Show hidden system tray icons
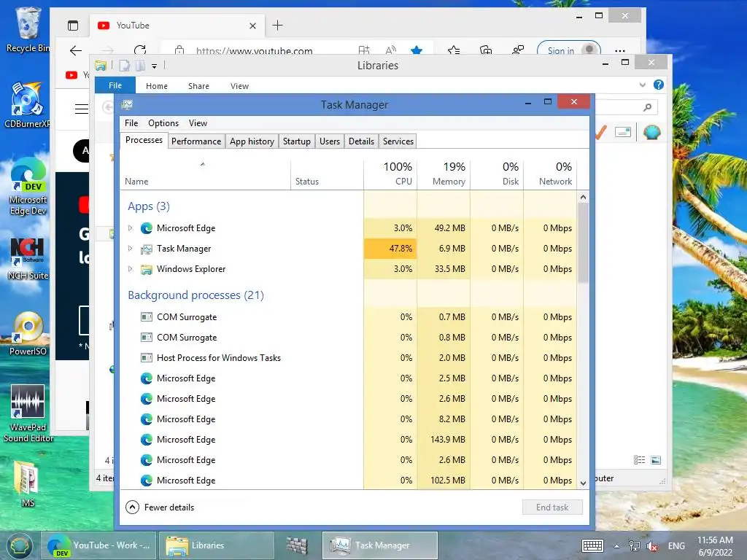Image resolution: width=747 pixels, height=560 pixels. 616,546
